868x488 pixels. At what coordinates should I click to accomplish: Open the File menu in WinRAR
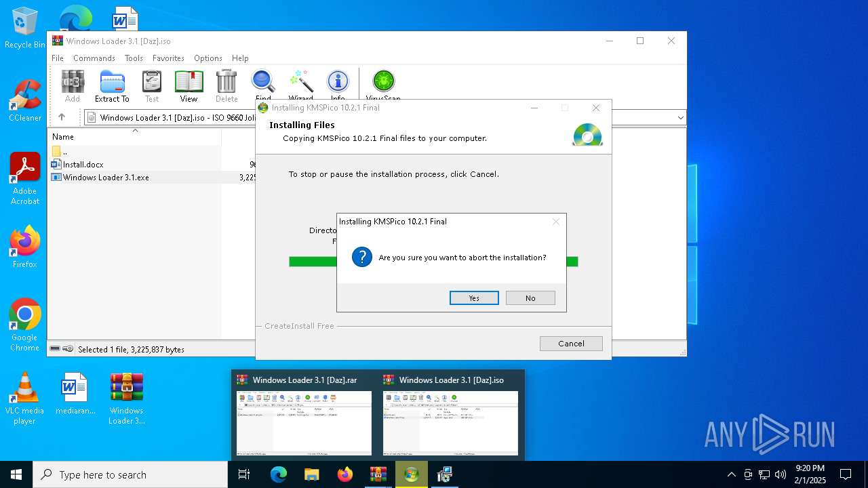point(58,58)
